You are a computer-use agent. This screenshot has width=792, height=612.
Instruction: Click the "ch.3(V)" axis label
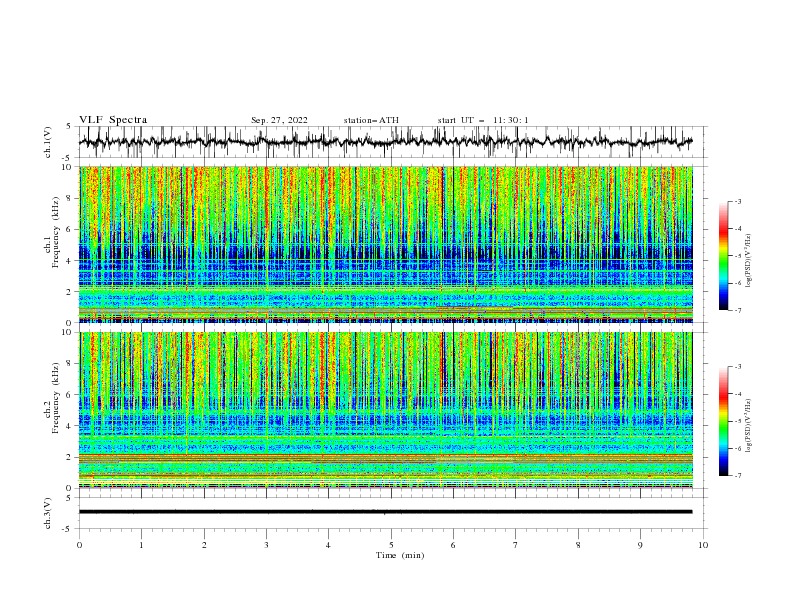coord(48,513)
